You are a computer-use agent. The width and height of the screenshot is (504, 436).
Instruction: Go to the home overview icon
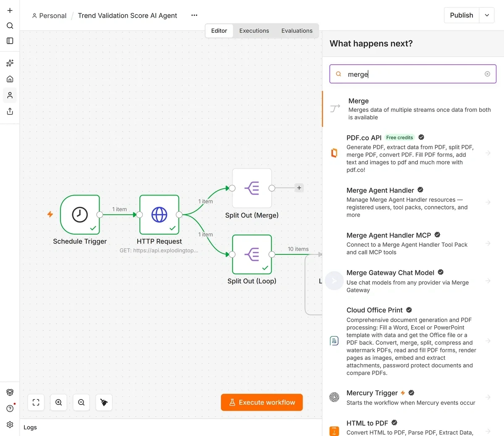coord(10,79)
